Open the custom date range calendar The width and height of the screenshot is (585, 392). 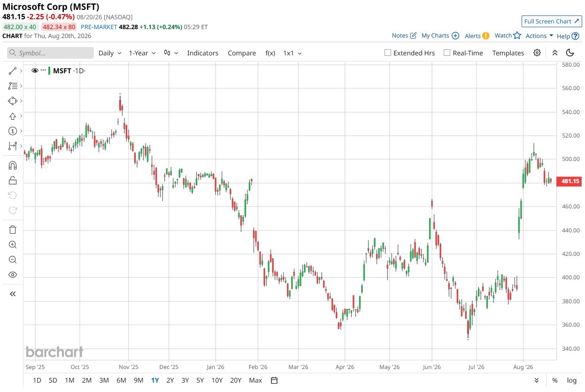pyautogui.click(x=275, y=380)
